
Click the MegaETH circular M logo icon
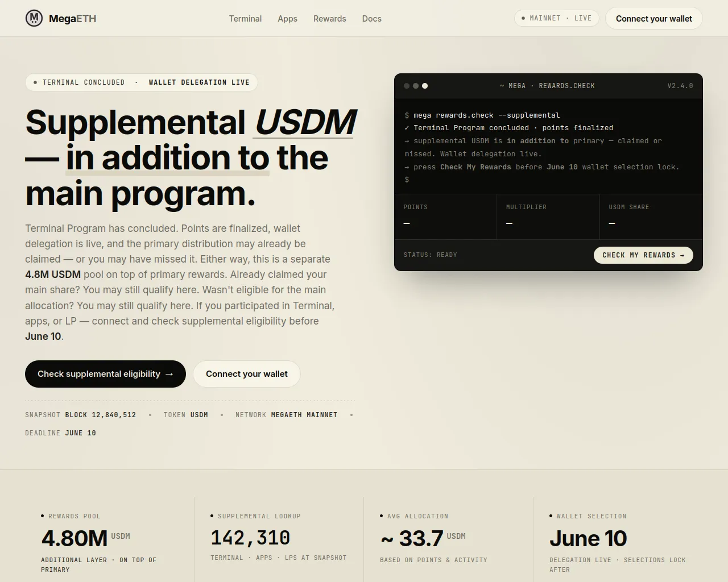pos(34,18)
